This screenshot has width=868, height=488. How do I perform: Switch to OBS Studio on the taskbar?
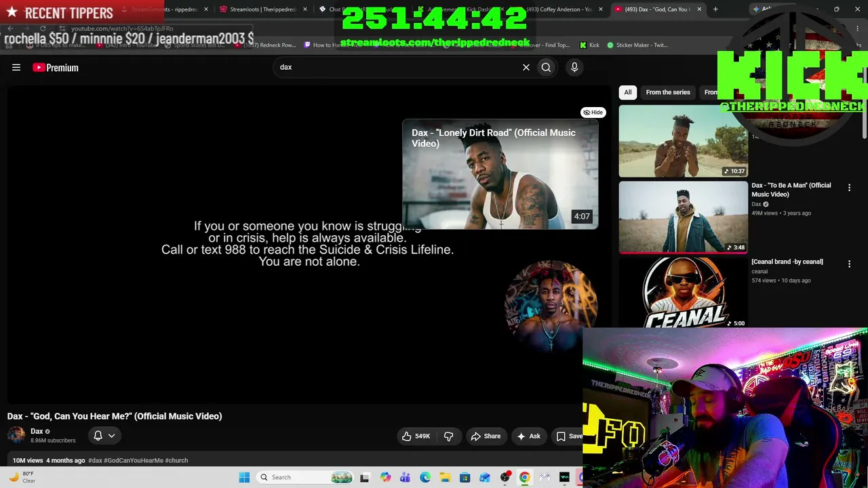[505, 477]
